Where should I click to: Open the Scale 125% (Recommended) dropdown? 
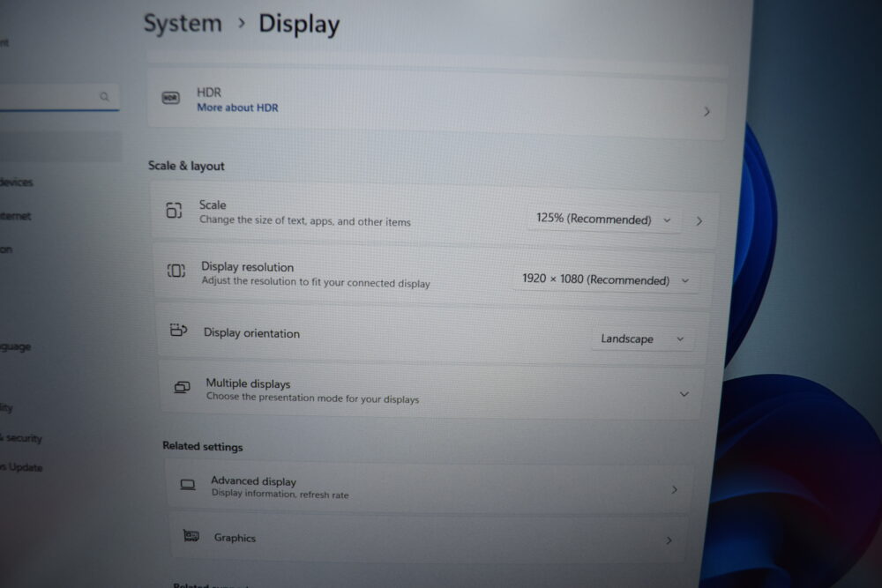(x=603, y=220)
